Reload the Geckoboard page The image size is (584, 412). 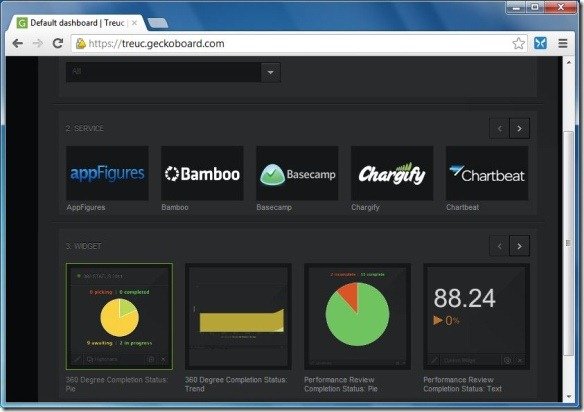coord(58,44)
